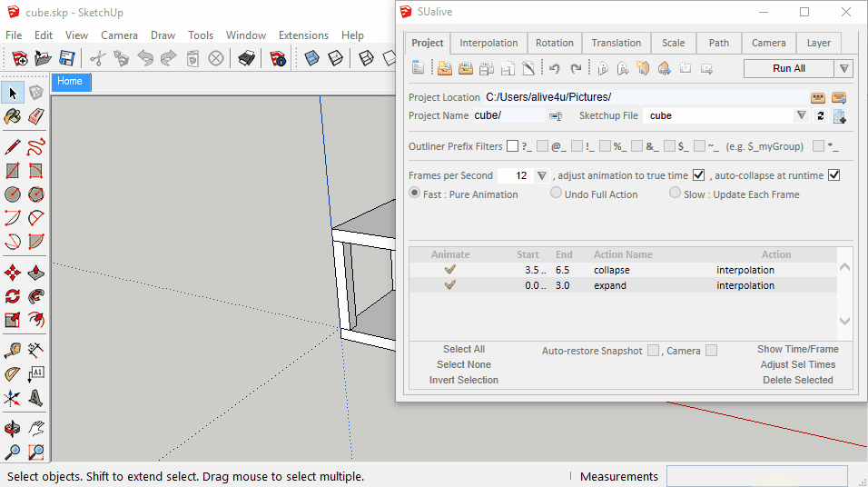Viewport: 868px width, 487px height.
Task: Choose the Paint Bucket tool
Action: coord(13,116)
